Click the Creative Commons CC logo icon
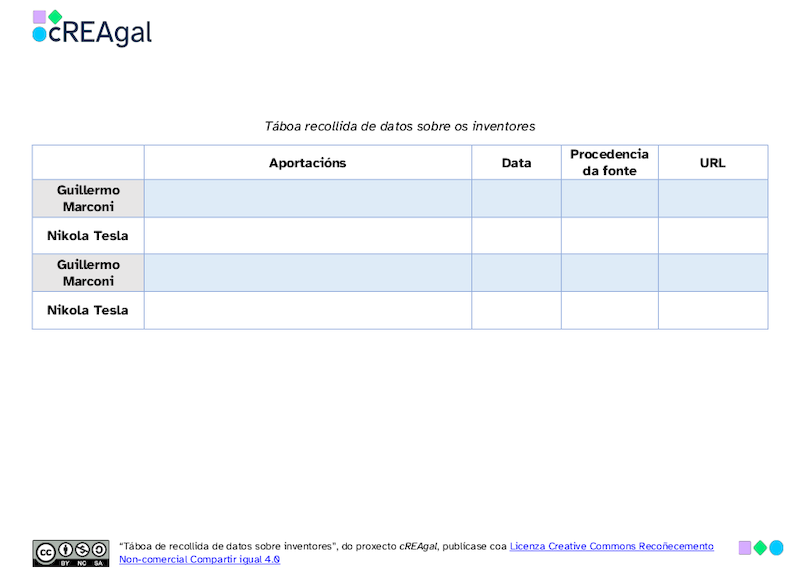Screen dimensions: 800x582 (x=47, y=550)
